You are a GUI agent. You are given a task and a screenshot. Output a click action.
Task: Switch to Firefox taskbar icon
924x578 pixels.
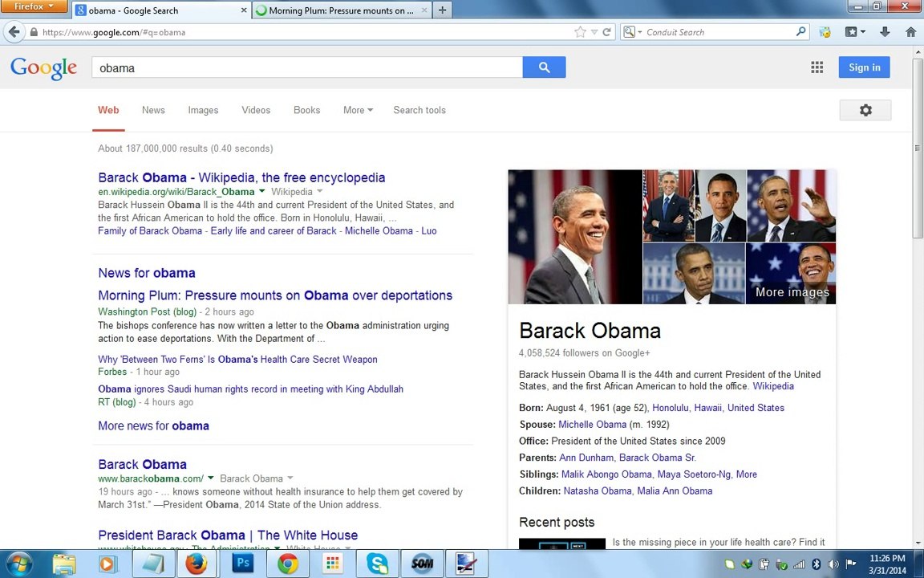(197, 564)
